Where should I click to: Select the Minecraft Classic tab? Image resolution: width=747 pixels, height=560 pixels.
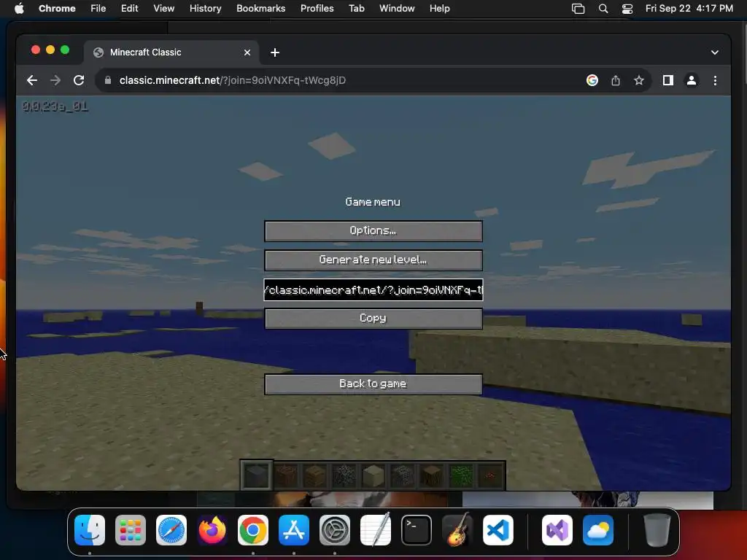point(171,52)
